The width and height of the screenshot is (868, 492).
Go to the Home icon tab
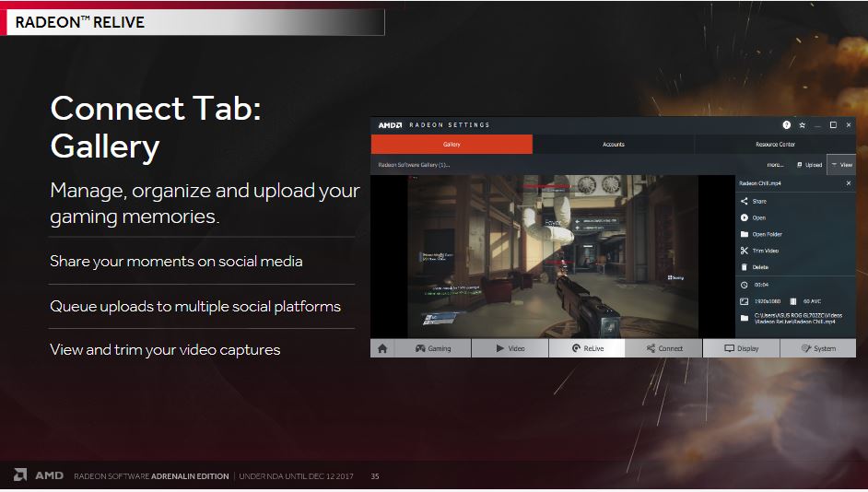[x=382, y=348]
